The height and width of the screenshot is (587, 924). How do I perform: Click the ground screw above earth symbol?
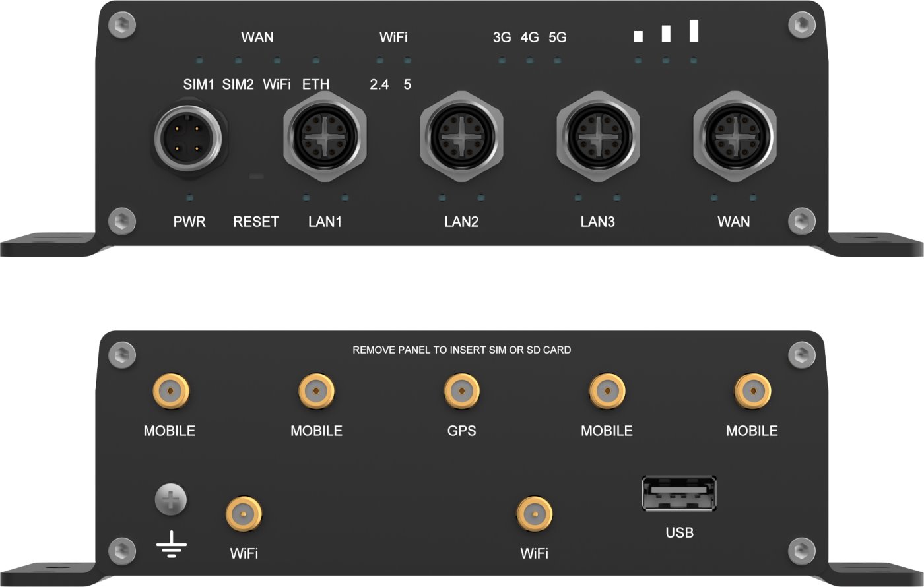(x=171, y=499)
